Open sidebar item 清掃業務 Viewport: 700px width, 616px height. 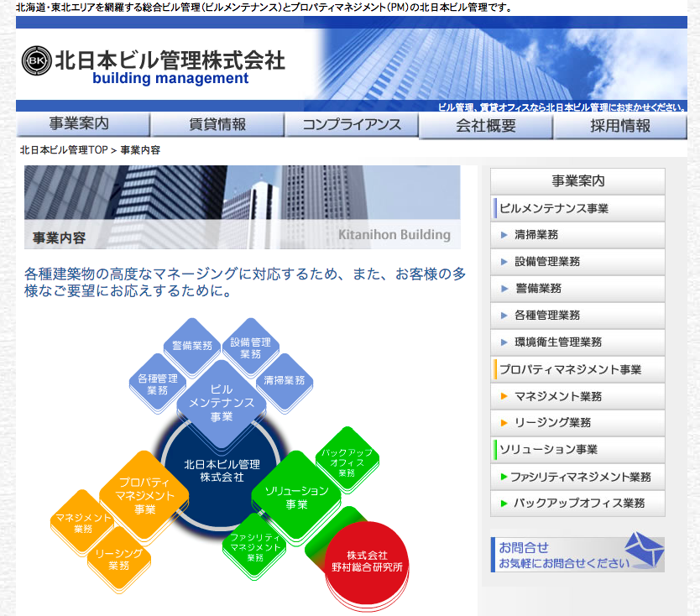(x=577, y=235)
